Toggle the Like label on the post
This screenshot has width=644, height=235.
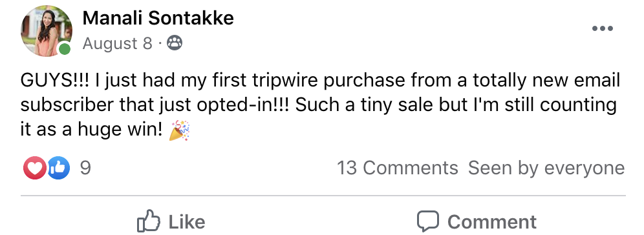187,222
